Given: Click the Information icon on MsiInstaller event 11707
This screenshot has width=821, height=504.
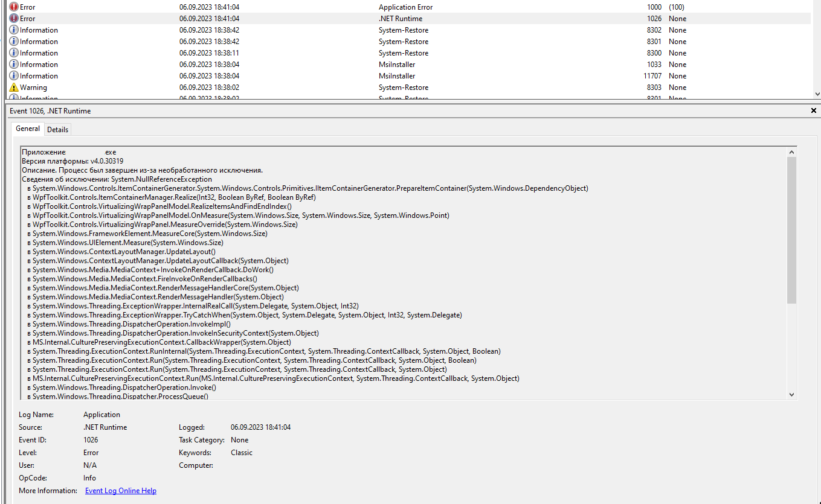Looking at the screenshot, I should (x=13, y=75).
